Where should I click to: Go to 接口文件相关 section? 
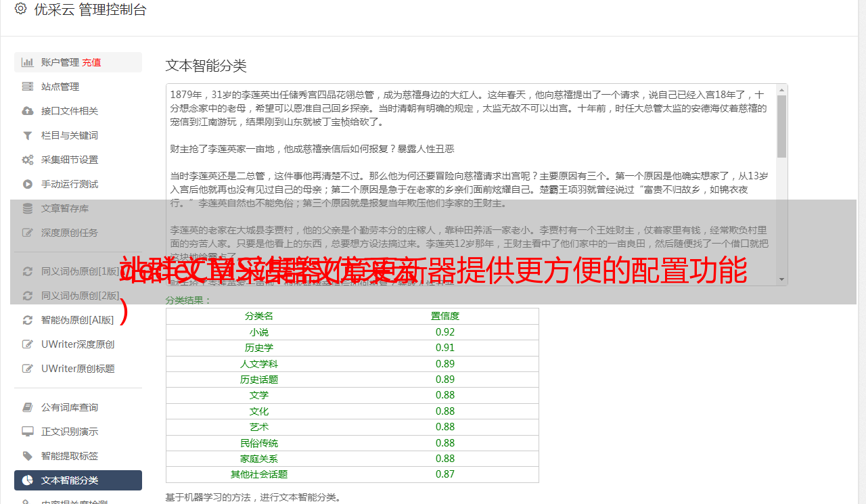pyautogui.click(x=78, y=111)
